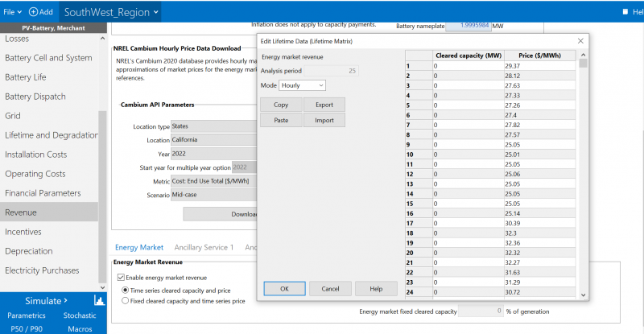Viewport: 644px width, 334px height.
Task: Click the Simulate button
Action: [x=45, y=300]
